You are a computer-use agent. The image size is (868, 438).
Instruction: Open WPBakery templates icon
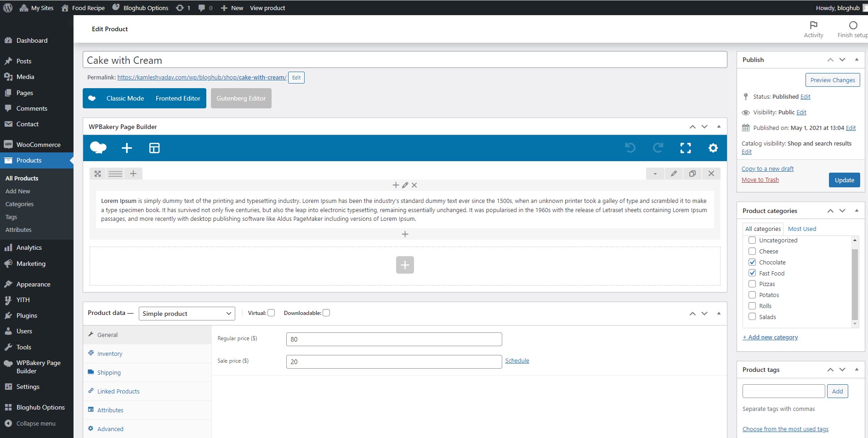[154, 148]
